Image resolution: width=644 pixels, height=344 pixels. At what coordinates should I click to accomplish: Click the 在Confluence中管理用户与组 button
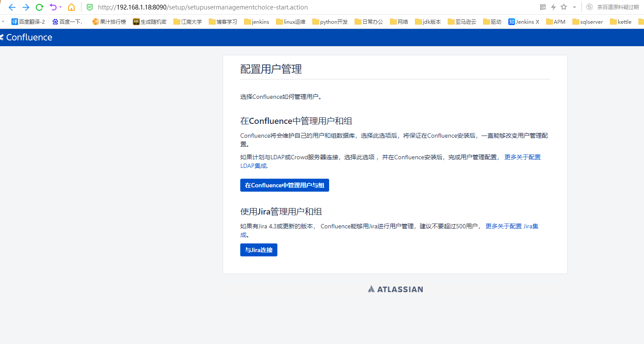285,185
